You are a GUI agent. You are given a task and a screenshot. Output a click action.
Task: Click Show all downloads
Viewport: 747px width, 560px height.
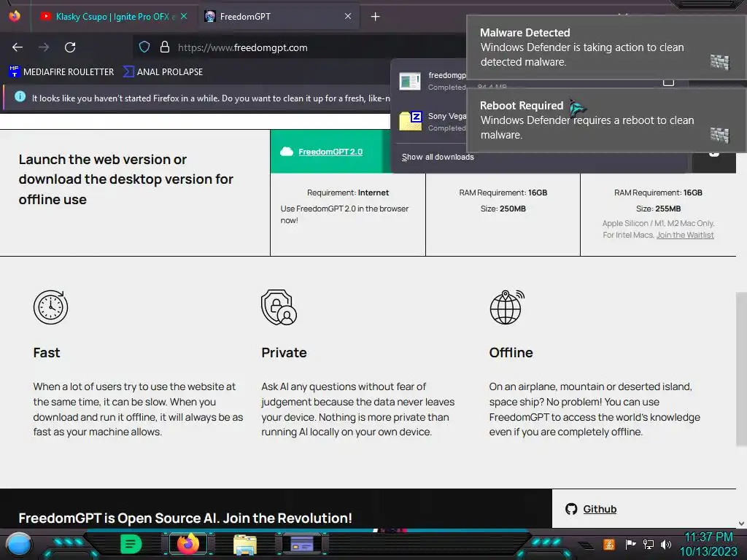(x=438, y=157)
